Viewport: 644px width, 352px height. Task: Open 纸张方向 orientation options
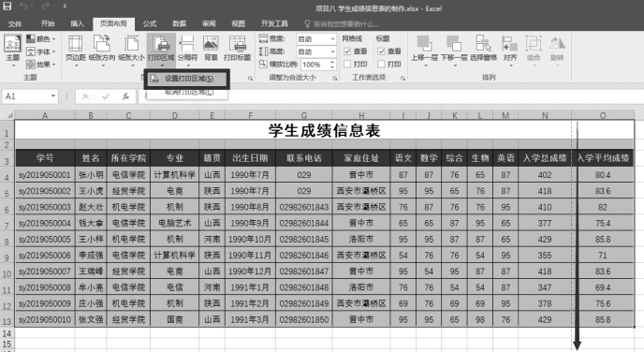coord(102,51)
